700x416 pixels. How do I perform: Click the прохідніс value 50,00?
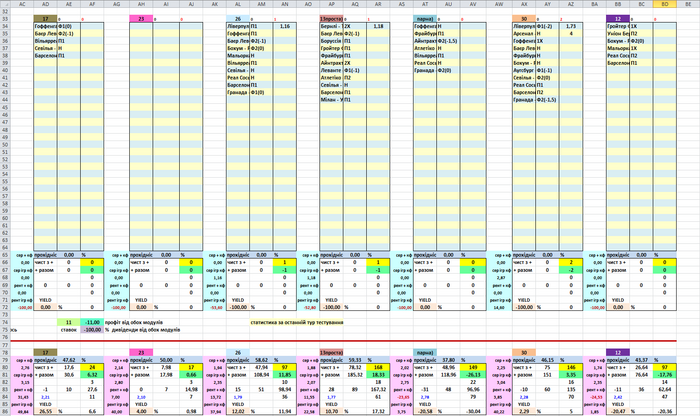166,360
